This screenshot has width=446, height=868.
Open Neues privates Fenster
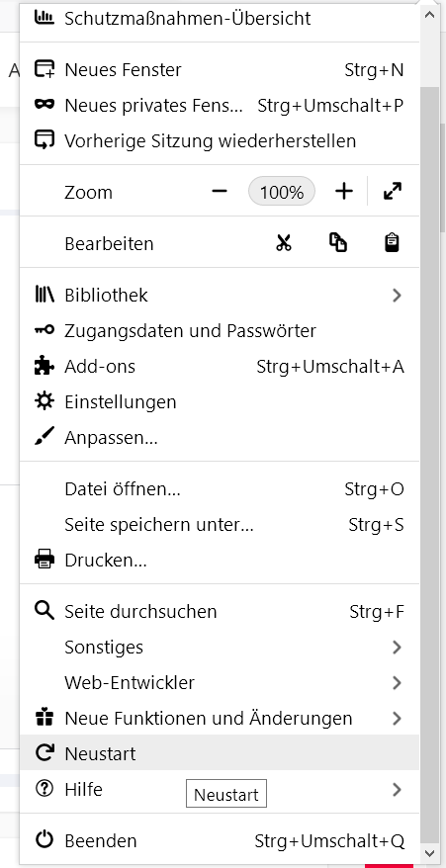[x=220, y=105]
